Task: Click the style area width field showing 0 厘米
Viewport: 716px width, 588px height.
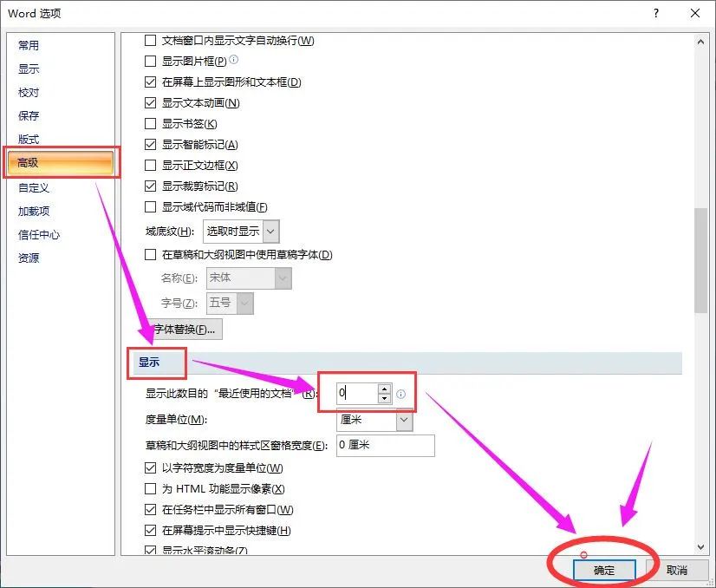Action: 386,445
